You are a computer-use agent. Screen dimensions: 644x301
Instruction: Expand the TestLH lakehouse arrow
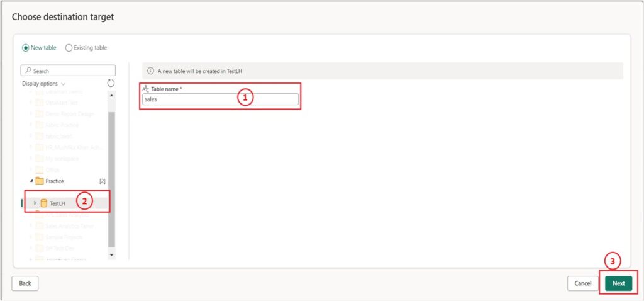(35, 203)
